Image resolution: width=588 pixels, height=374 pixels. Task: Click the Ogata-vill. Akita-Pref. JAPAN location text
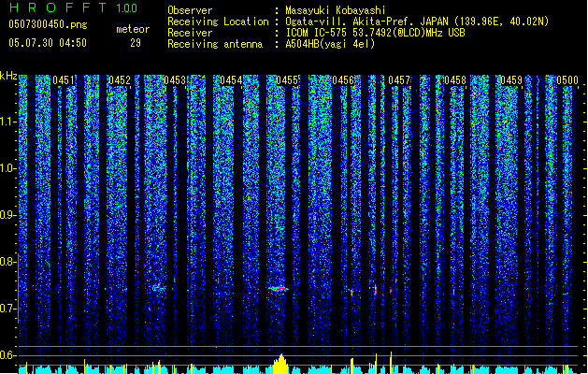(417, 22)
